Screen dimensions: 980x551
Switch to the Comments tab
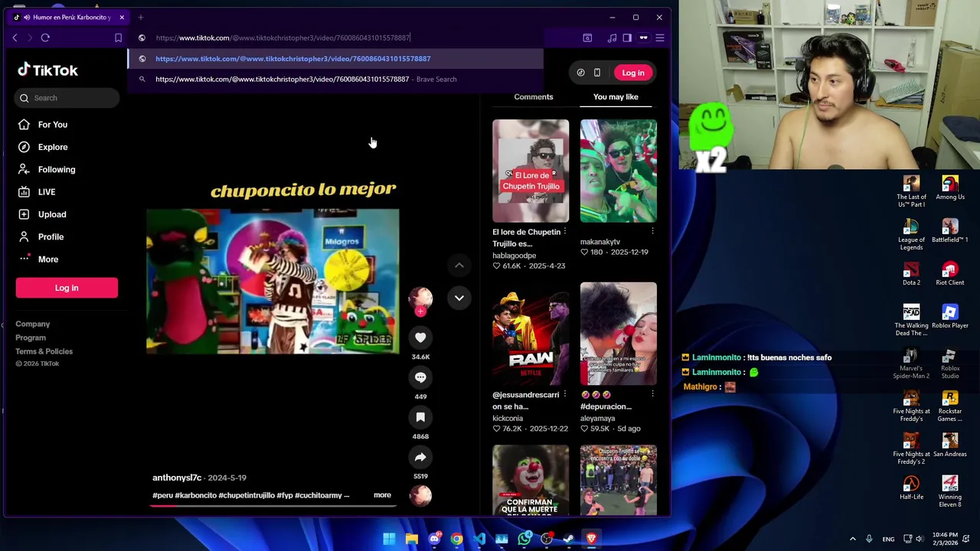click(534, 97)
